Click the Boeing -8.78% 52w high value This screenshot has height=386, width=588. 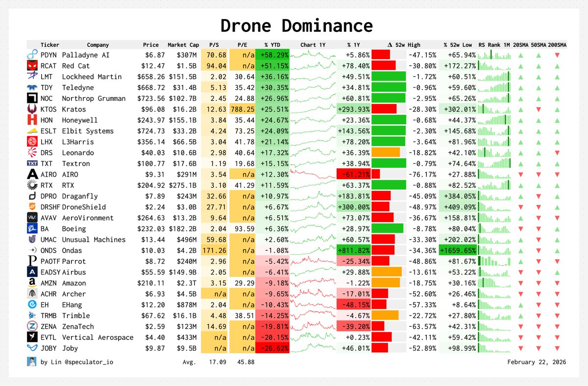click(424, 228)
